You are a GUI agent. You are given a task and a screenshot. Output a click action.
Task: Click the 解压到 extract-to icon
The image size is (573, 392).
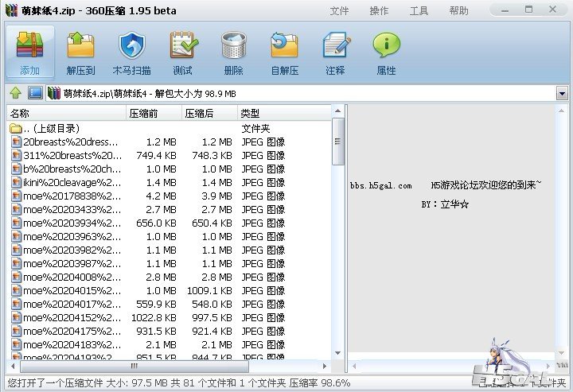pos(80,45)
